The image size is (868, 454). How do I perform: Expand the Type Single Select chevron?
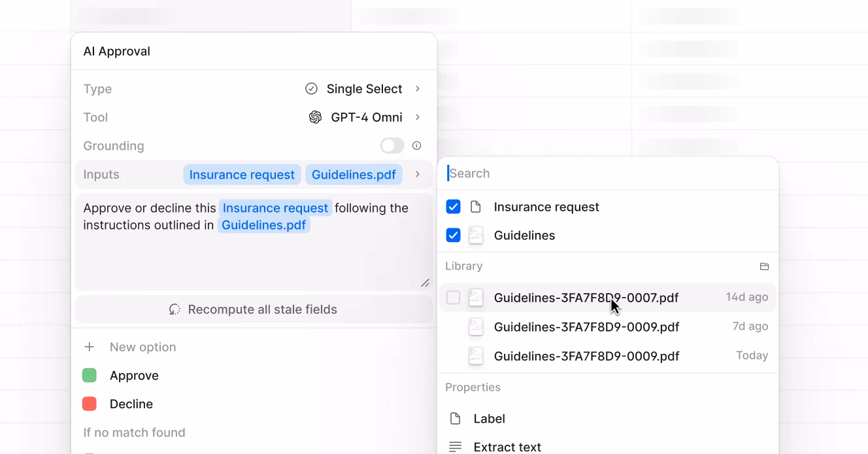pos(418,89)
